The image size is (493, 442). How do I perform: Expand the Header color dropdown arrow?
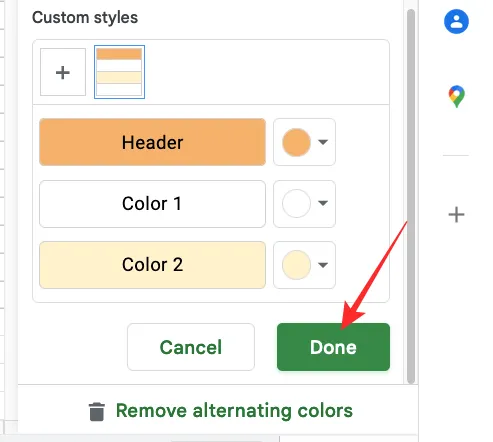(x=323, y=142)
